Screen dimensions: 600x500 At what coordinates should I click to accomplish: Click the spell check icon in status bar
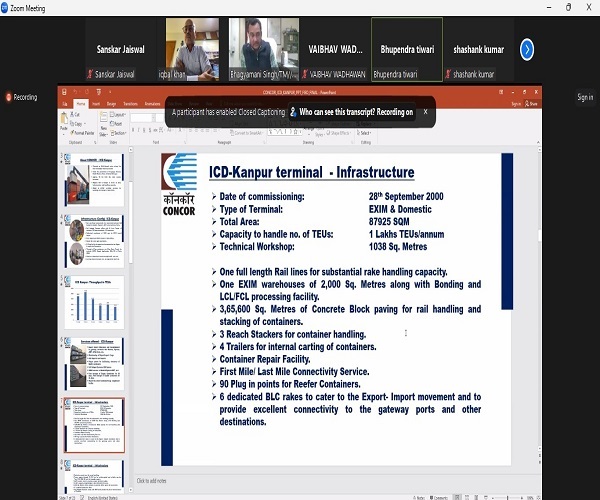coord(83,498)
